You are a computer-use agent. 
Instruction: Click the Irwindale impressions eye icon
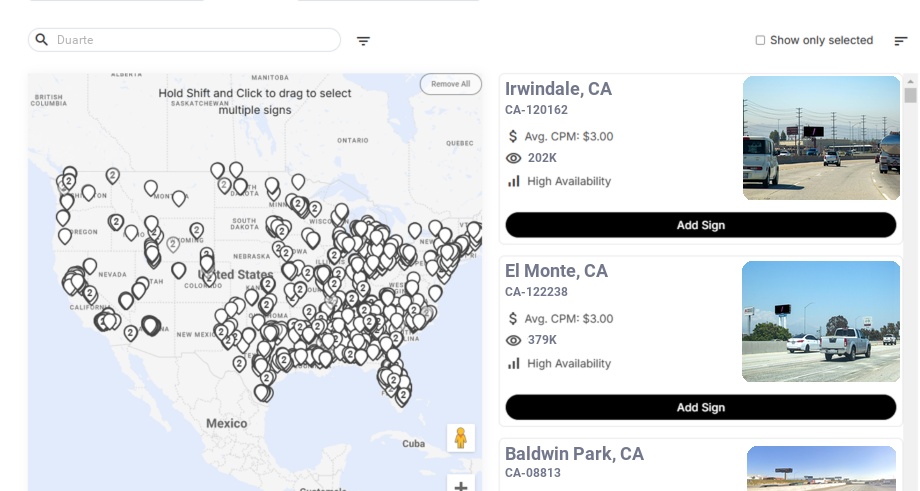[x=514, y=158]
